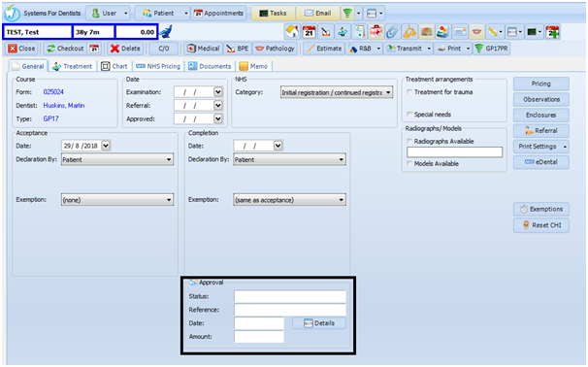Open the Exemptions button

[x=541, y=209]
